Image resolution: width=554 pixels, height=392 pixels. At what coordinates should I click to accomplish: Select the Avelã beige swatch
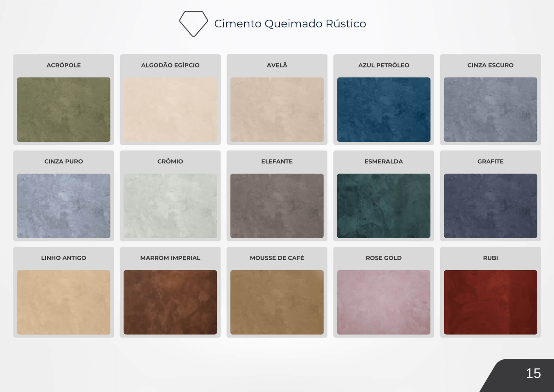(x=277, y=109)
